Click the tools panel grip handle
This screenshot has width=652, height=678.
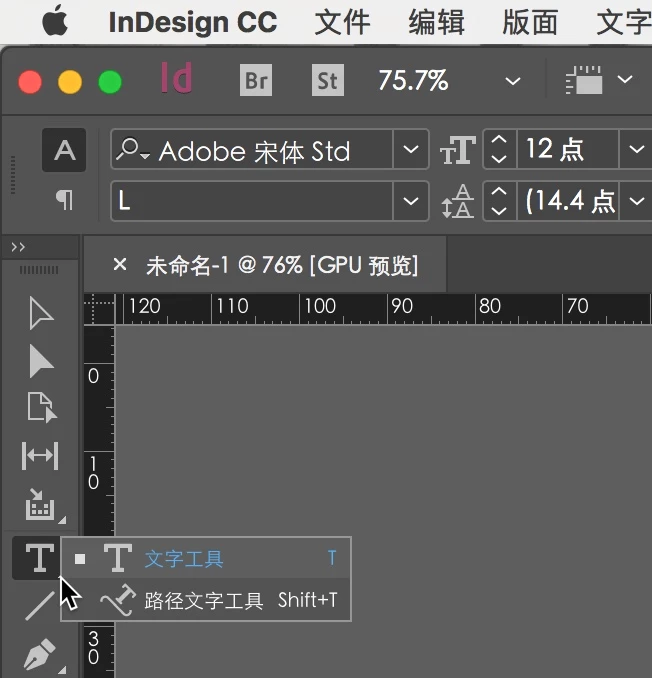pos(39,270)
